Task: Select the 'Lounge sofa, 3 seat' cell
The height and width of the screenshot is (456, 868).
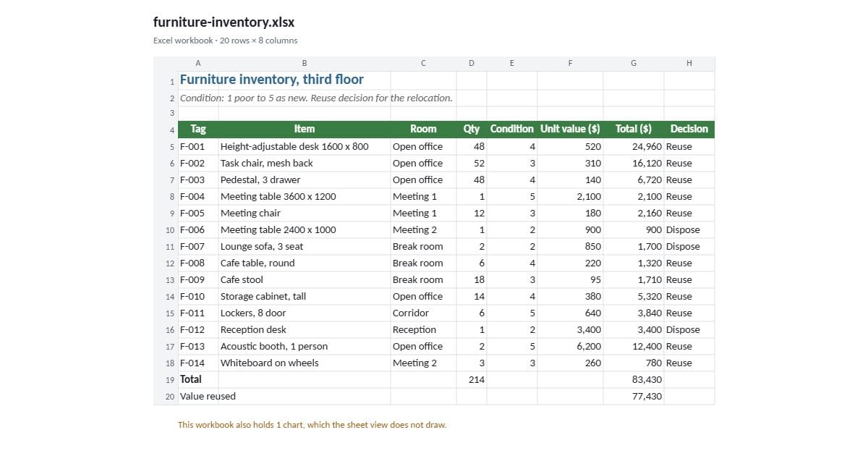Action: 305,246
